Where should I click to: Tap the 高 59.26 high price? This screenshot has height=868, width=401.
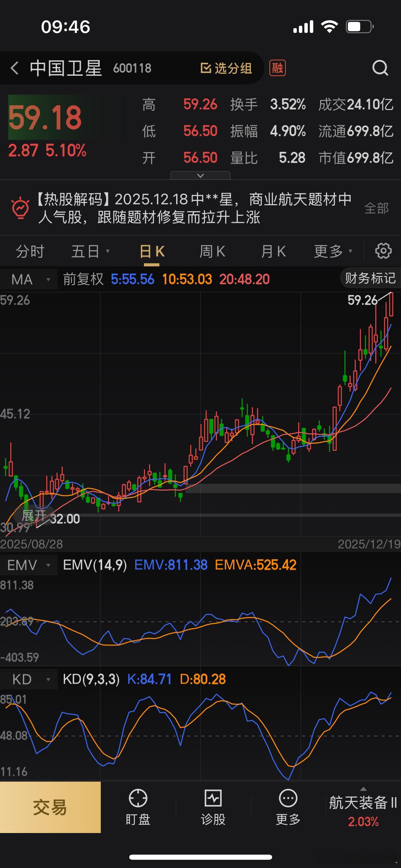pos(180,104)
